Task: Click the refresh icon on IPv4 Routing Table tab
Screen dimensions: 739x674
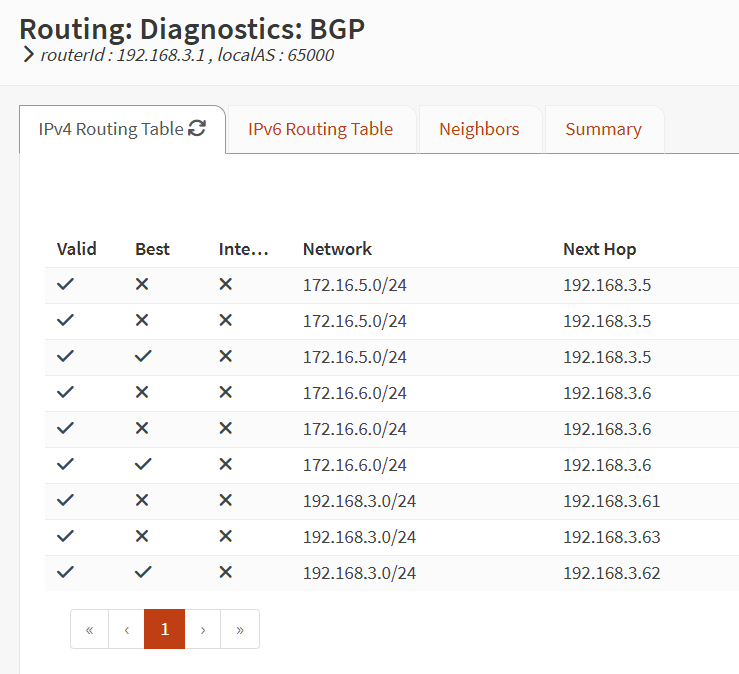Action: (197, 128)
